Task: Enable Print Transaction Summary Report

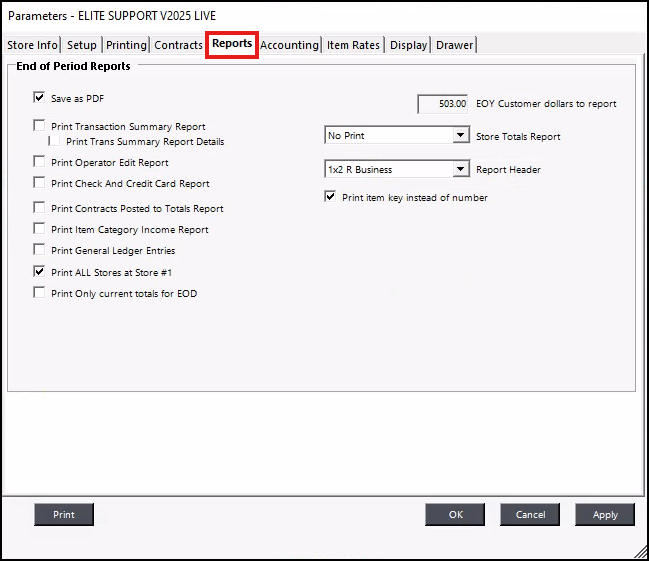Action: pos(39,127)
